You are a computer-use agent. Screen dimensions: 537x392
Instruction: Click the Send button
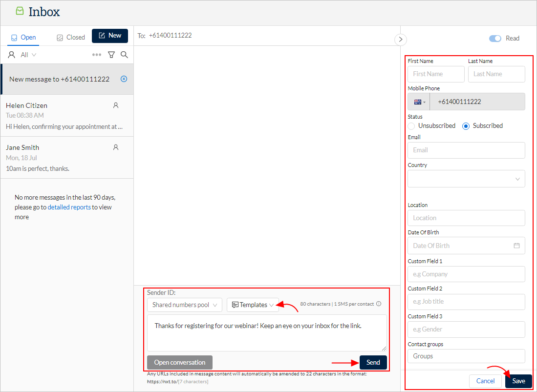(373, 362)
